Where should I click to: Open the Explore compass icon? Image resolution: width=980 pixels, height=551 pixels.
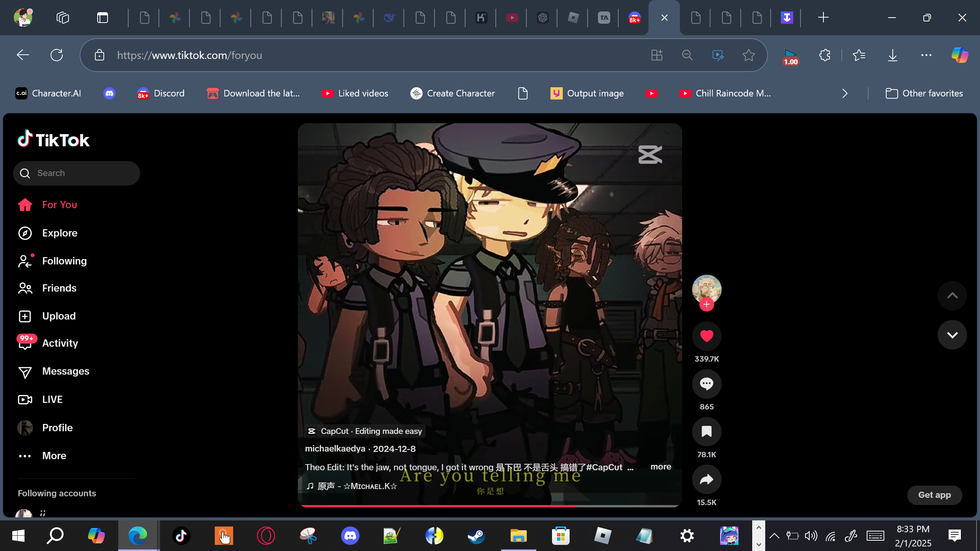25,233
